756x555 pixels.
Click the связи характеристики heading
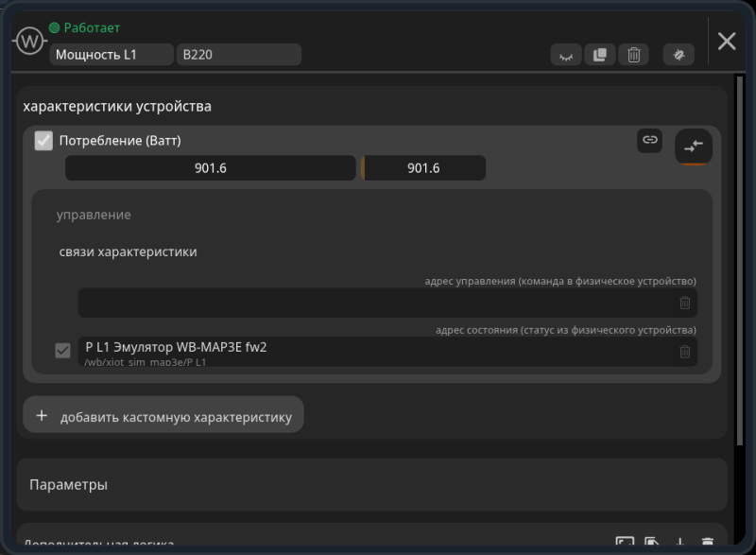[x=128, y=251]
